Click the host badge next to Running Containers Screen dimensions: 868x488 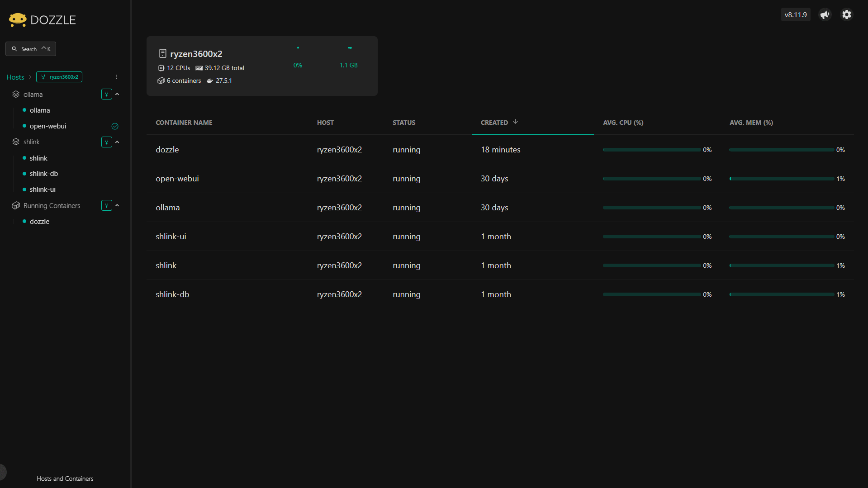point(107,205)
